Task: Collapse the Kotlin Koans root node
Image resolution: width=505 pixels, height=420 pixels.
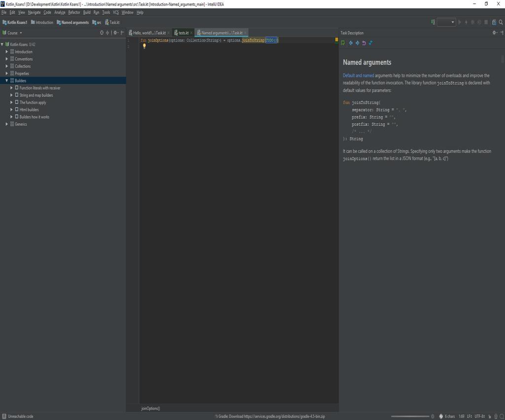Action: 2,44
